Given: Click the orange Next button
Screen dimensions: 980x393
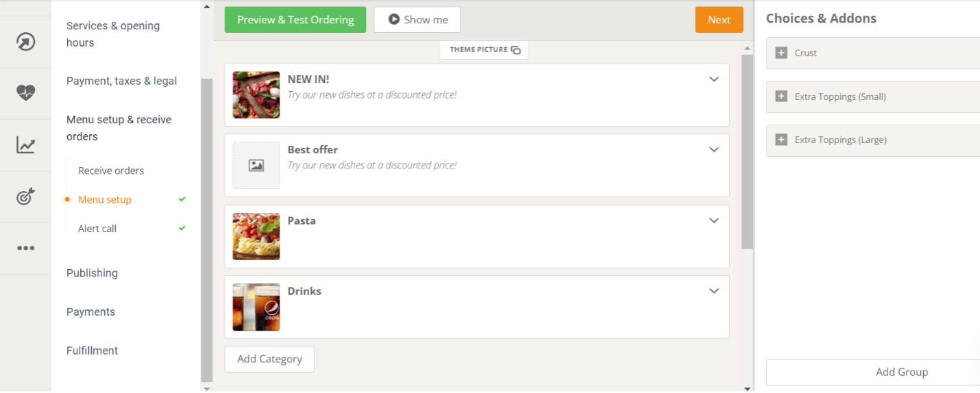Looking at the screenshot, I should pos(719,20).
